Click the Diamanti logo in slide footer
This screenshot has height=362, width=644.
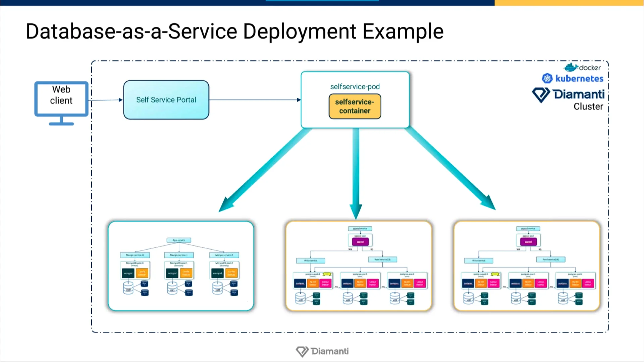tap(322, 351)
